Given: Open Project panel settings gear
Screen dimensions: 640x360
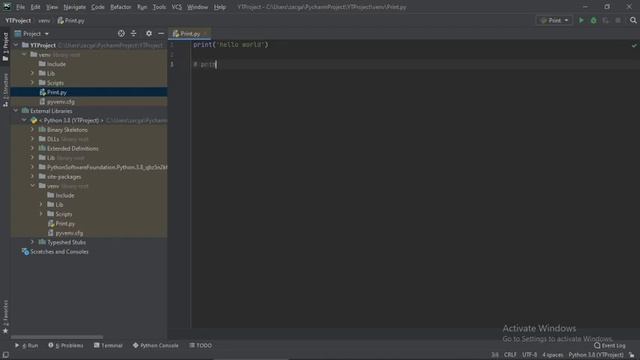Looking at the screenshot, I should tap(149, 33).
